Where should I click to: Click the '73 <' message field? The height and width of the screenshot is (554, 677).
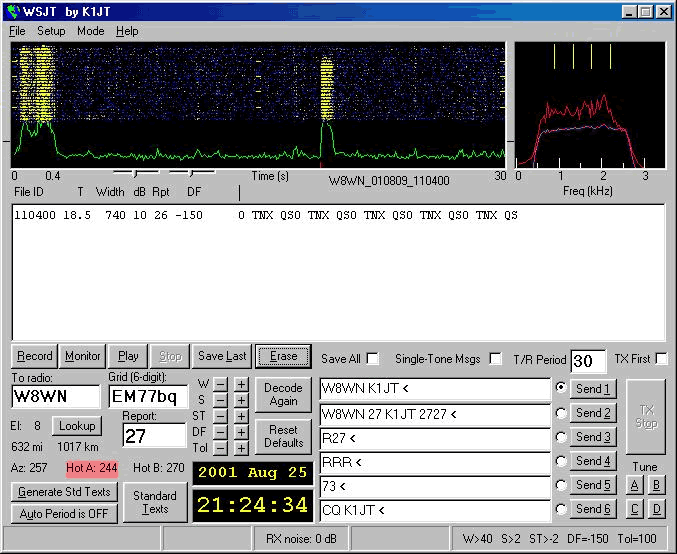(x=435, y=486)
